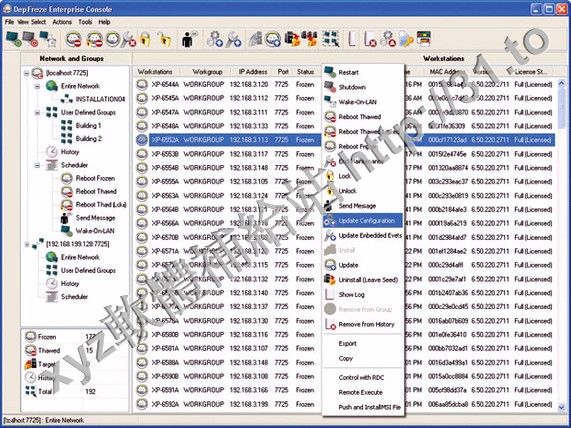Viewport: 571px width, 428px height.
Task: Choose Update Configuration from the context menu
Action: tap(363, 220)
